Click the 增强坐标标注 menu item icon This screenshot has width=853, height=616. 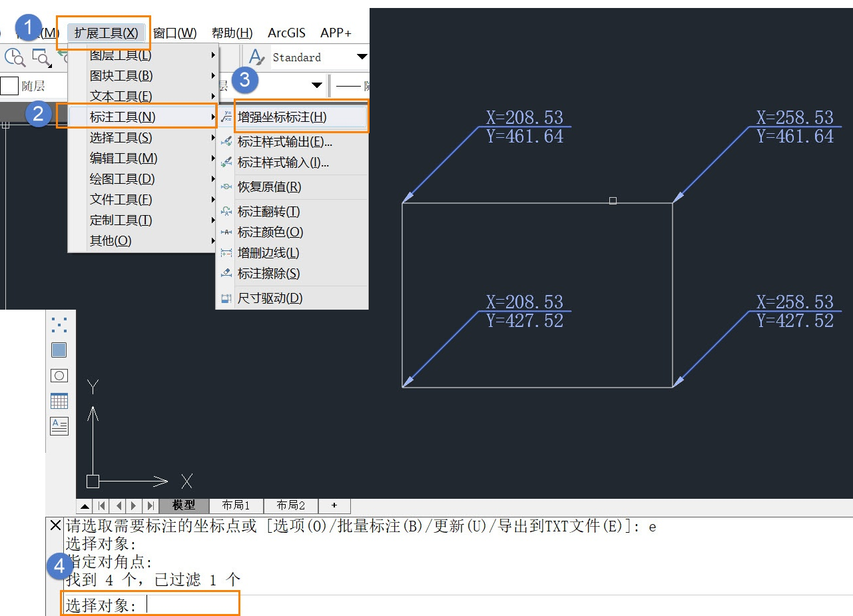226,117
